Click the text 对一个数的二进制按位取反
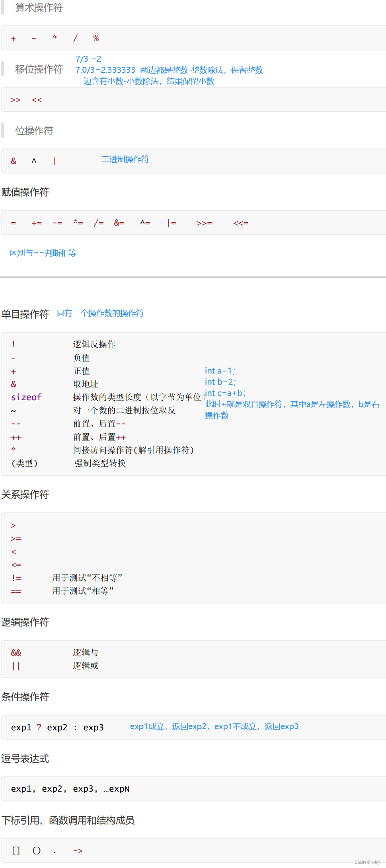 coord(124,410)
